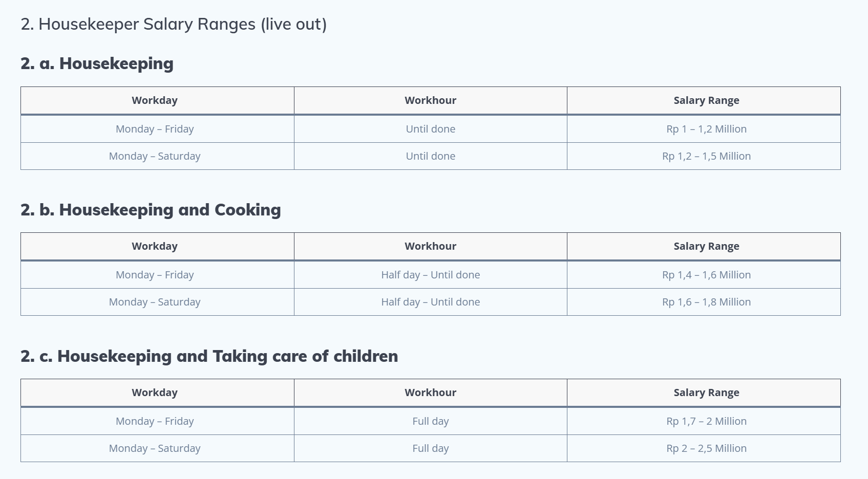
Task: Select the "Rp 1 – 1,2 Million" cell
Action: 706,129
